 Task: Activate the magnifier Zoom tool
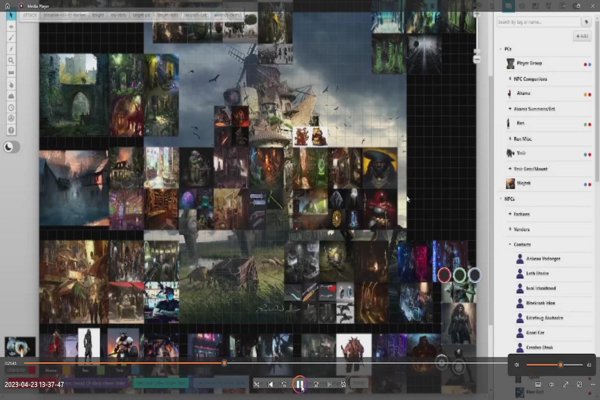(x=11, y=60)
